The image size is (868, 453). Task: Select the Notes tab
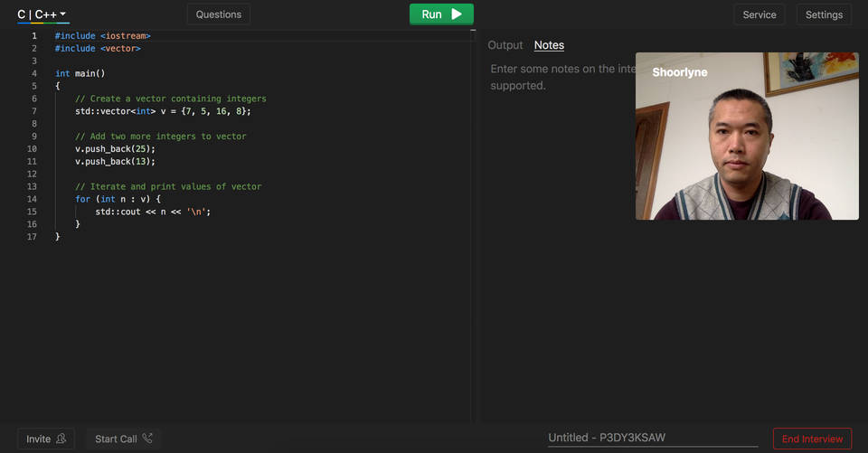click(x=549, y=45)
